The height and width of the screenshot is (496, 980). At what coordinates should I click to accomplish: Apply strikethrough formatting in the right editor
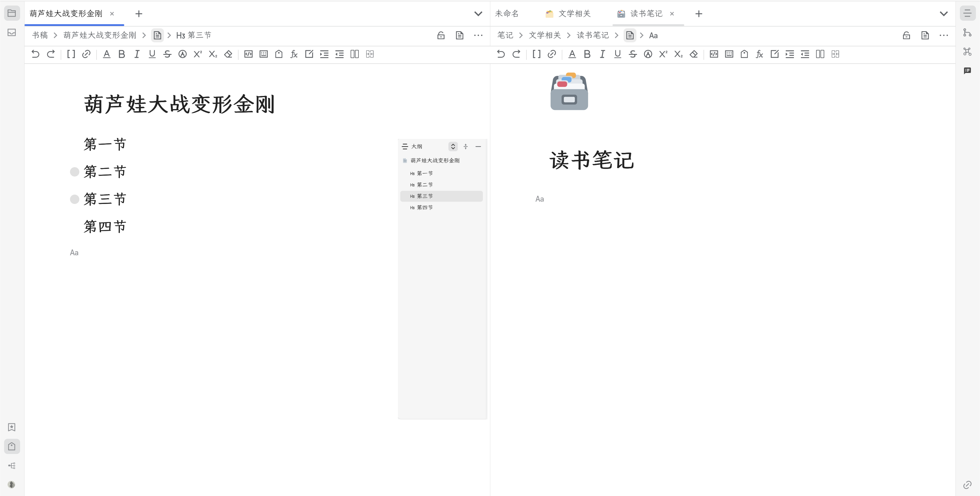(633, 54)
